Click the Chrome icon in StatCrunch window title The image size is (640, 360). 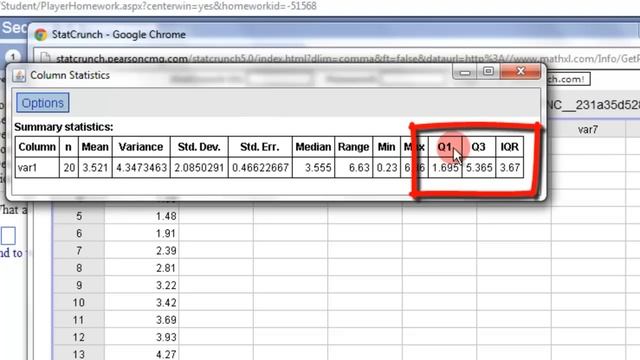(x=41, y=35)
